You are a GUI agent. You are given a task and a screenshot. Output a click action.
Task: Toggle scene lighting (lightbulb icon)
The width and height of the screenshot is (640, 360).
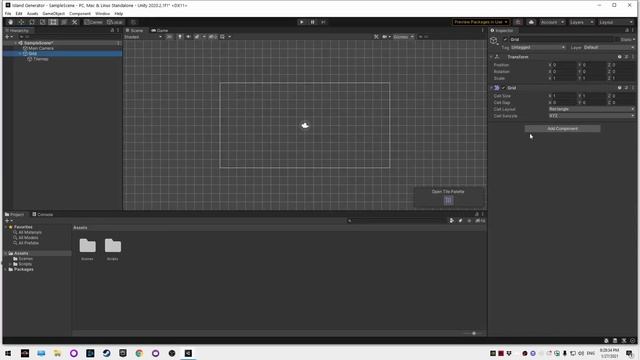point(180,37)
